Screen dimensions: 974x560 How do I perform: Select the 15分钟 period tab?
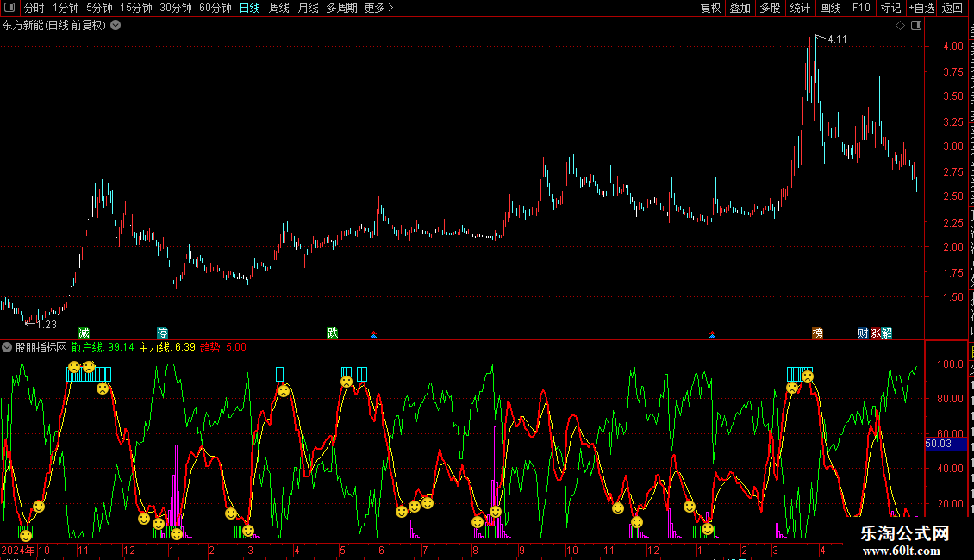point(136,8)
